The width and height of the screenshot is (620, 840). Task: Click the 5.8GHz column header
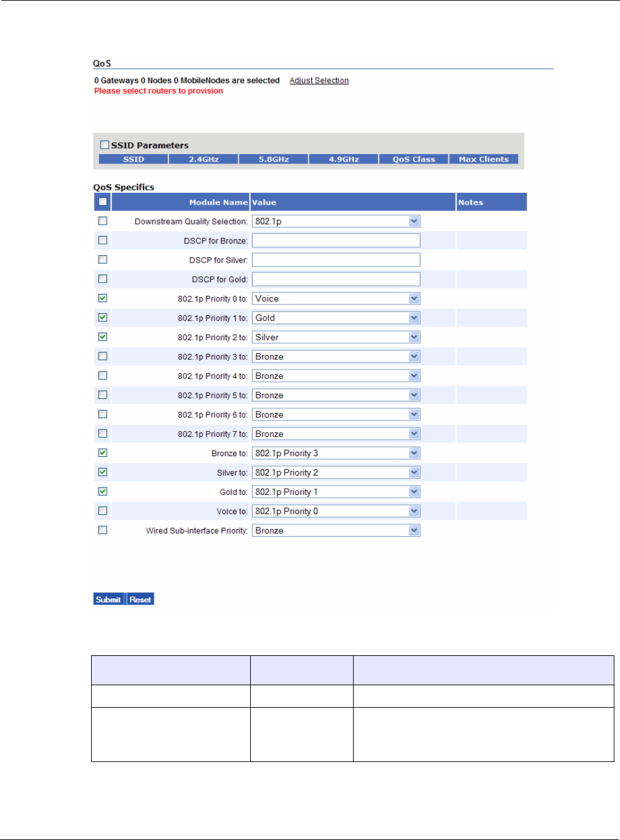pyautogui.click(x=274, y=159)
